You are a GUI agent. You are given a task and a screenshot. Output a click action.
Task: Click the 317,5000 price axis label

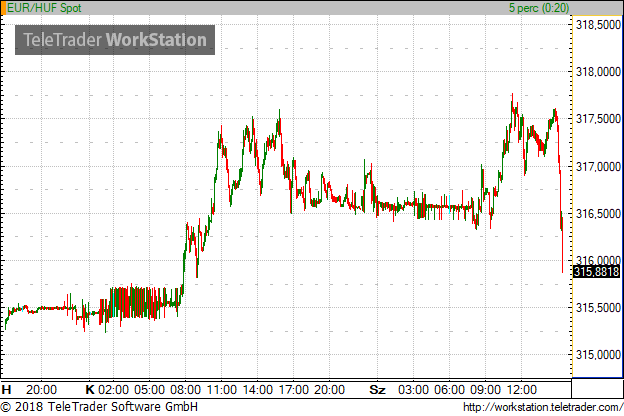click(598, 119)
